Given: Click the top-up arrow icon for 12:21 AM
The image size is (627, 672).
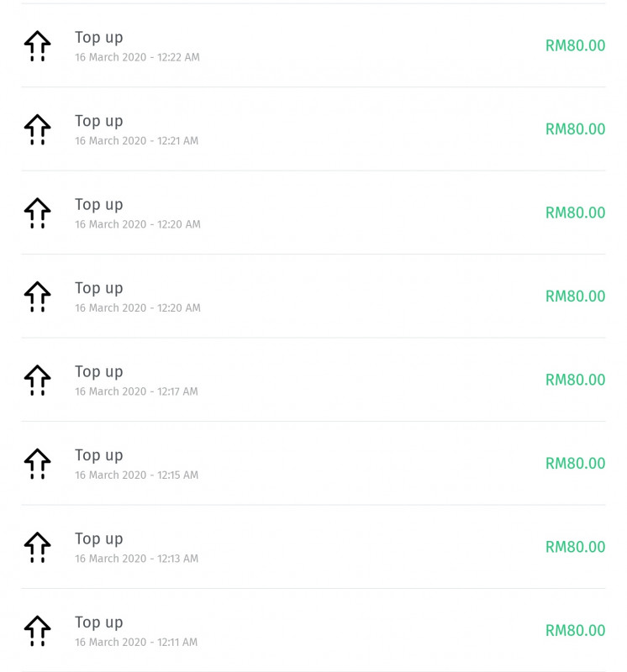Looking at the screenshot, I should click(x=37, y=129).
